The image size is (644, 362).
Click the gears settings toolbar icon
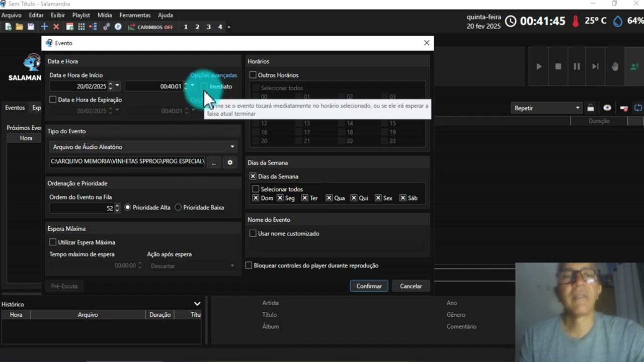(x=106, y=27)
